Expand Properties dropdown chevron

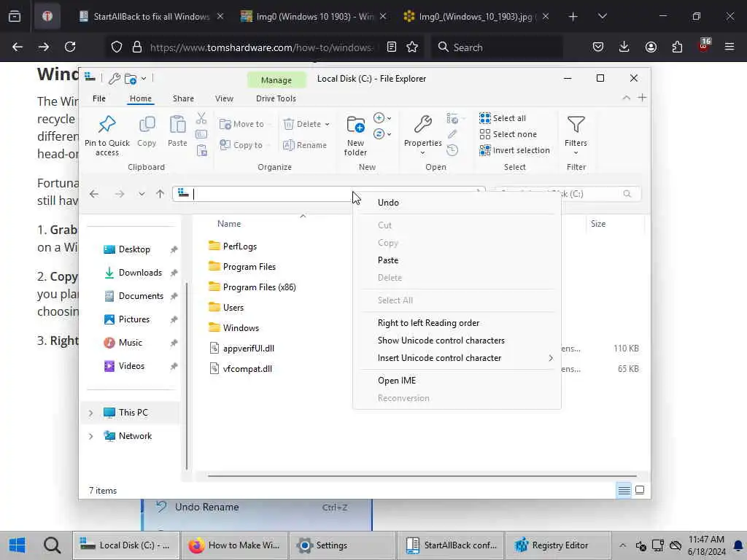tap(422, 153)
